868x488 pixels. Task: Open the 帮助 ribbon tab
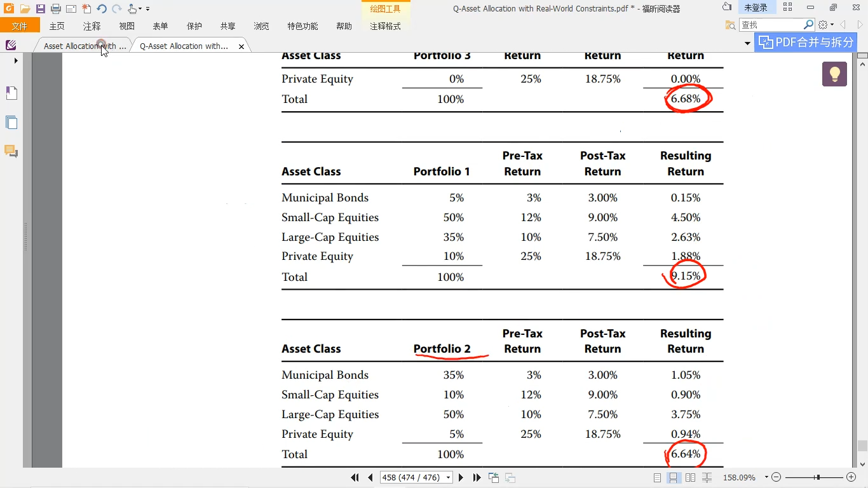344,26
